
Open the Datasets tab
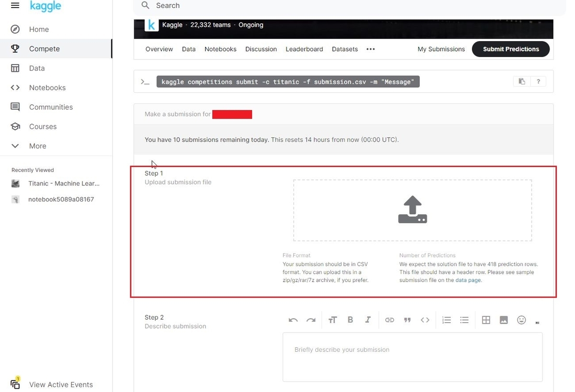click(345, 49)
